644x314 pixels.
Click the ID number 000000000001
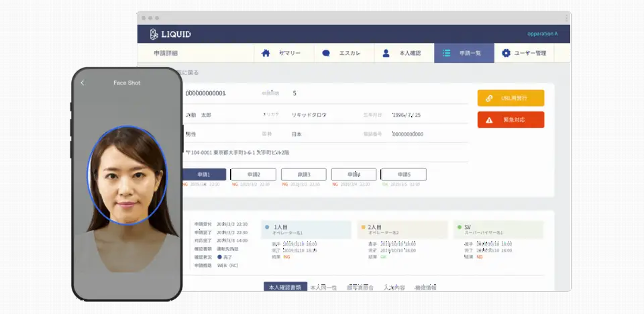click(x=205, y=93)
